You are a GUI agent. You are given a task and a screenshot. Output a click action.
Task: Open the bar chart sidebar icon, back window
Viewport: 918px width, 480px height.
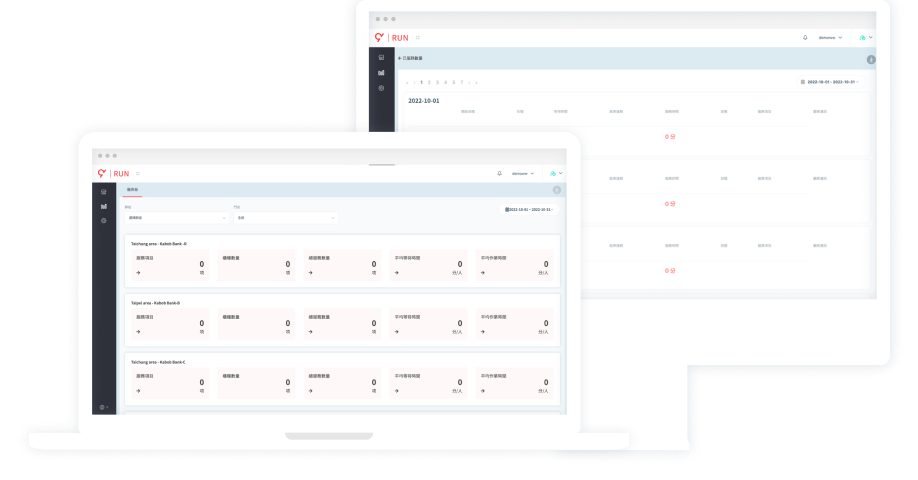(x=381, y=73)
